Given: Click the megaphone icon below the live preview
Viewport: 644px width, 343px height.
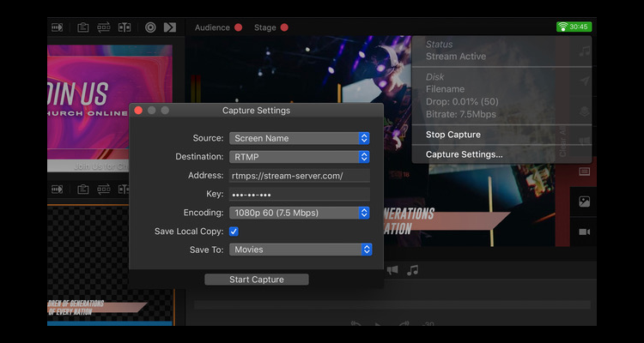Looking at the screenshot, I should 392,270.
